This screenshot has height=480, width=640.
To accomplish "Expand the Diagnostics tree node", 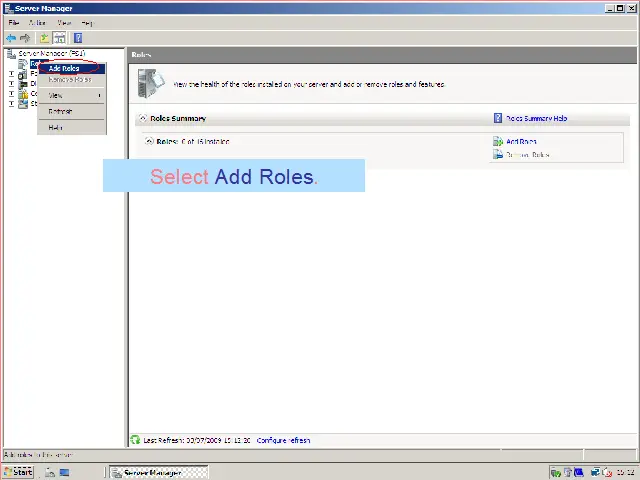I will coord(11,84).
